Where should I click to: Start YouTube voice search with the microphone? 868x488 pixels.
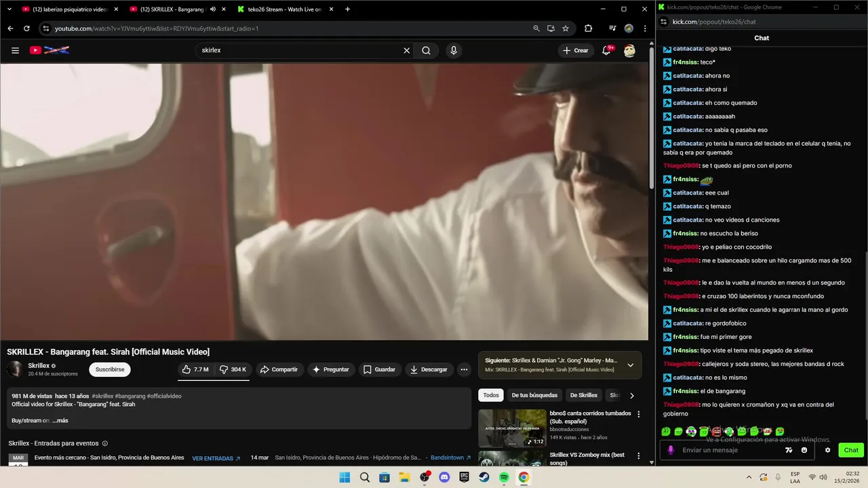(454, 50)
